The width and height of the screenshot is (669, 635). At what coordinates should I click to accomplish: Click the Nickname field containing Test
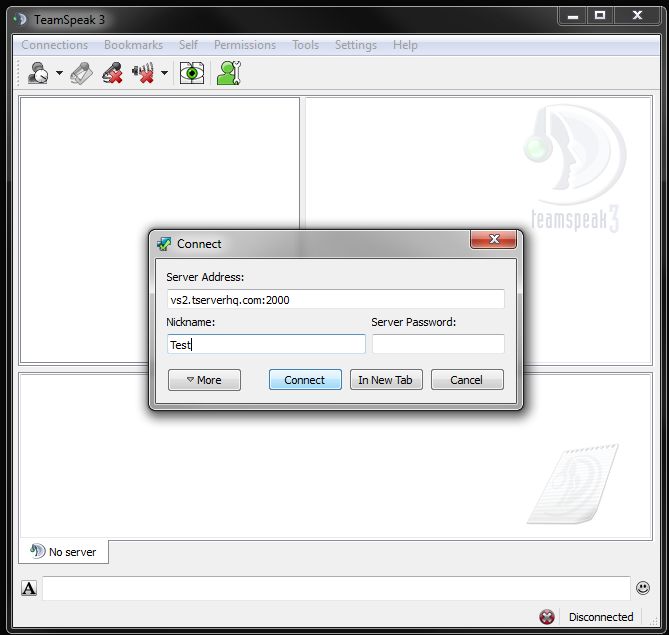pos(266,344)
